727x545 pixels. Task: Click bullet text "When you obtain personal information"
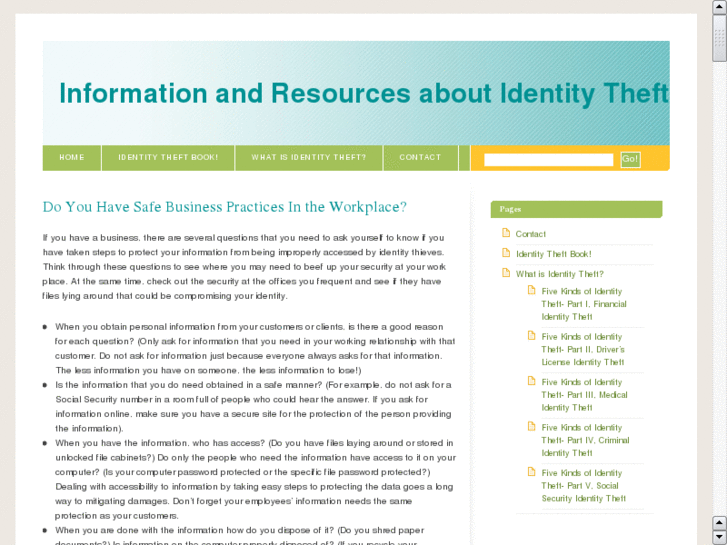[255, 348]
